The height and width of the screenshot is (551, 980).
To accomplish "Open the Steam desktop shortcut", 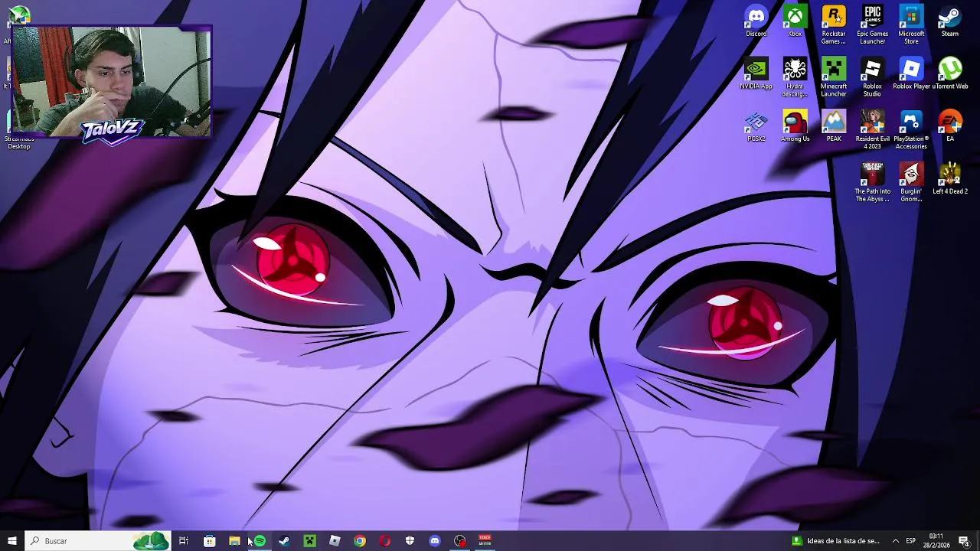I will pyautogui.click(x=950, y=21).
